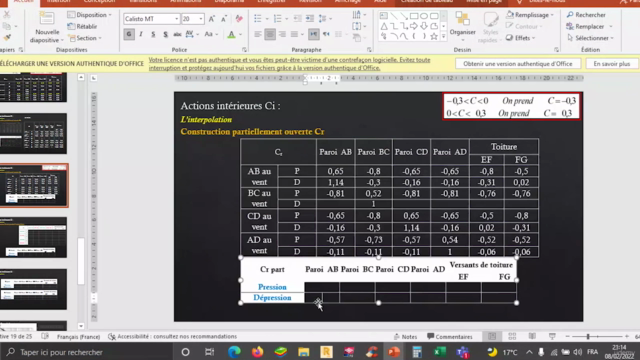
Task: Open File Explorer from the taskbar
Action: 303,352
